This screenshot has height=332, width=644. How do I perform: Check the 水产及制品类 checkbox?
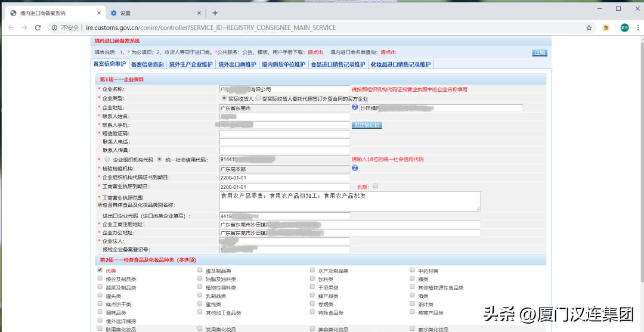tap(312, 271)
